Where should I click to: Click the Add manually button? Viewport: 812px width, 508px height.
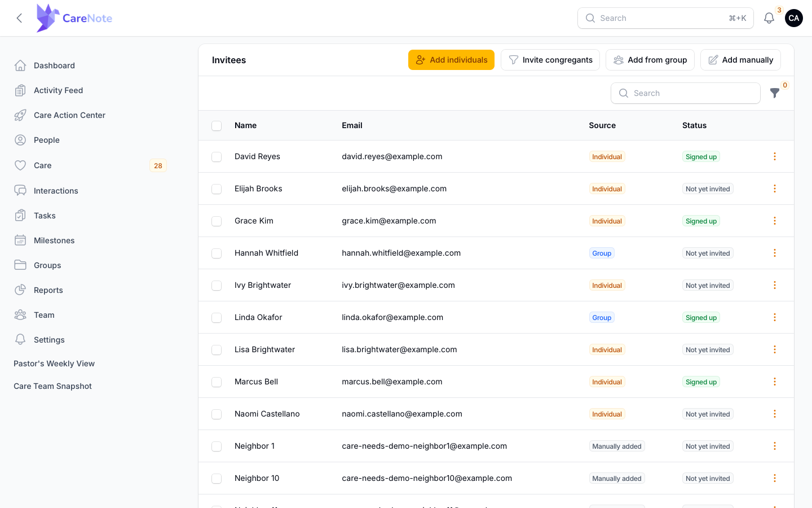tap(740, 60)
